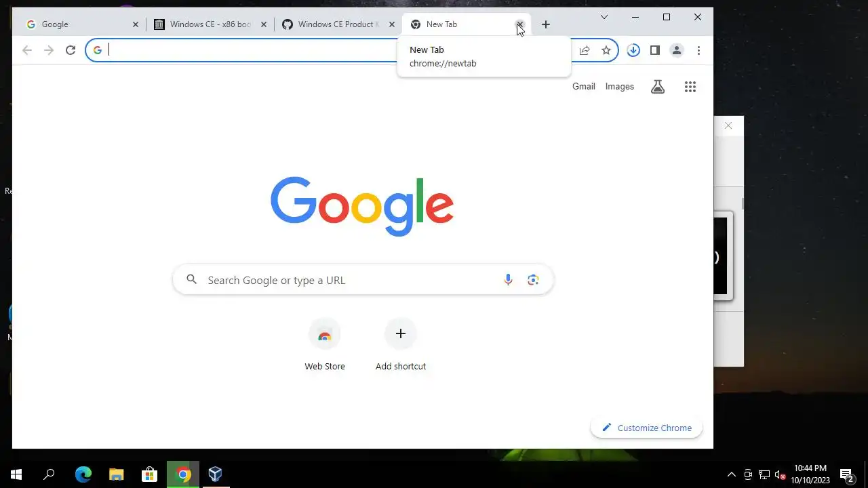Close the Windows CE Product tab

[392, 24]
